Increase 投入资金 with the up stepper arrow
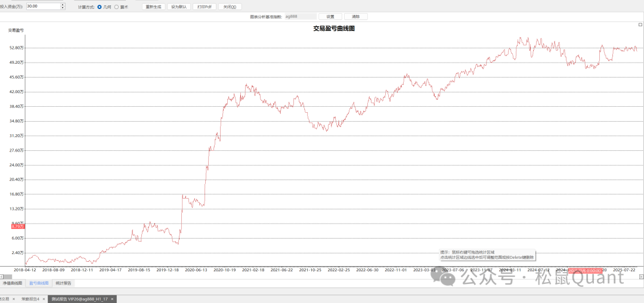 click(x=63, y=5)
